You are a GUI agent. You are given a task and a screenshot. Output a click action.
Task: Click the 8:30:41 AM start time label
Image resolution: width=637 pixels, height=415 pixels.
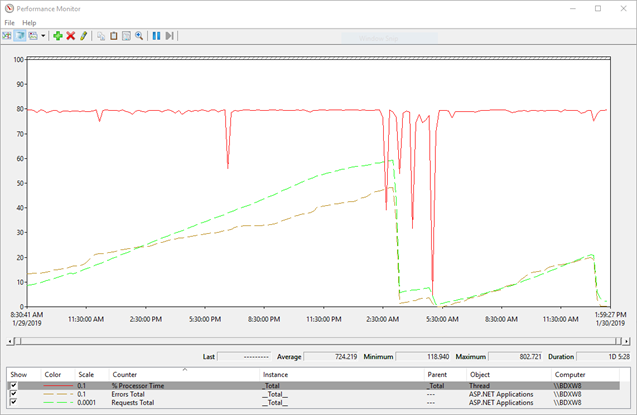point(27,314)
